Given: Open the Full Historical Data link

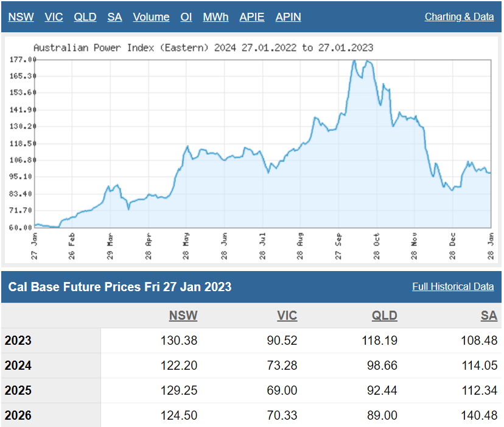Looking at the screenshot, I should [453, 286].
